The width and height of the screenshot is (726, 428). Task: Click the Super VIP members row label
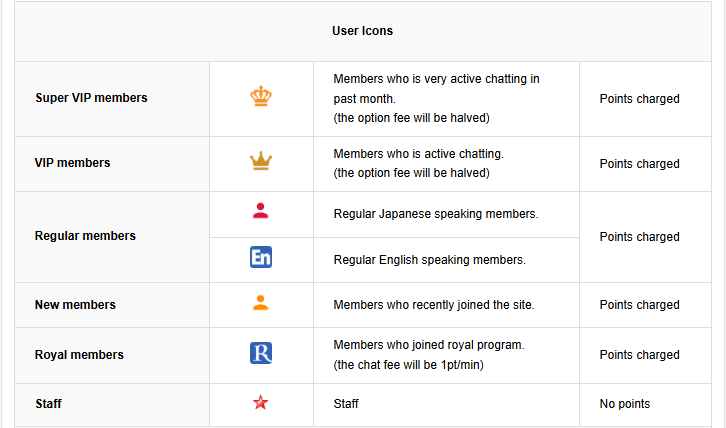pos(91,98)
